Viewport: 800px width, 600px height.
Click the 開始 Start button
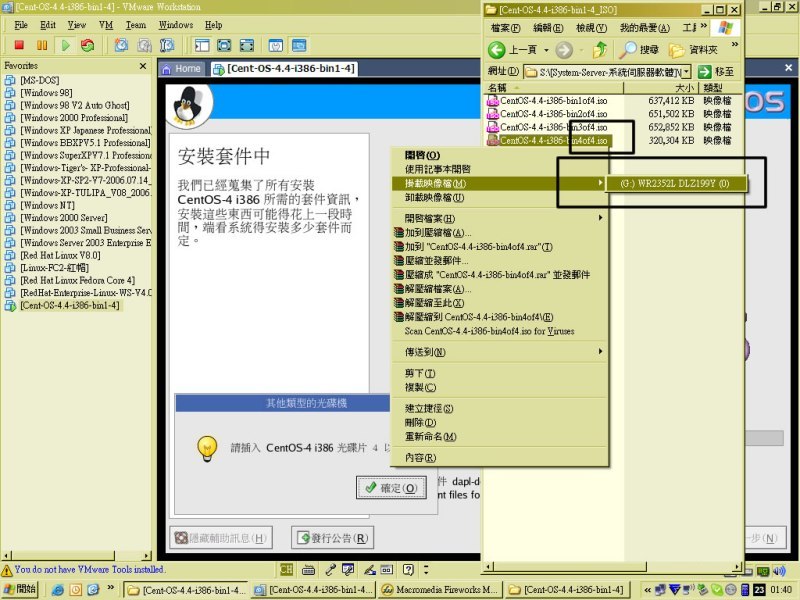[x=21, y=590]
